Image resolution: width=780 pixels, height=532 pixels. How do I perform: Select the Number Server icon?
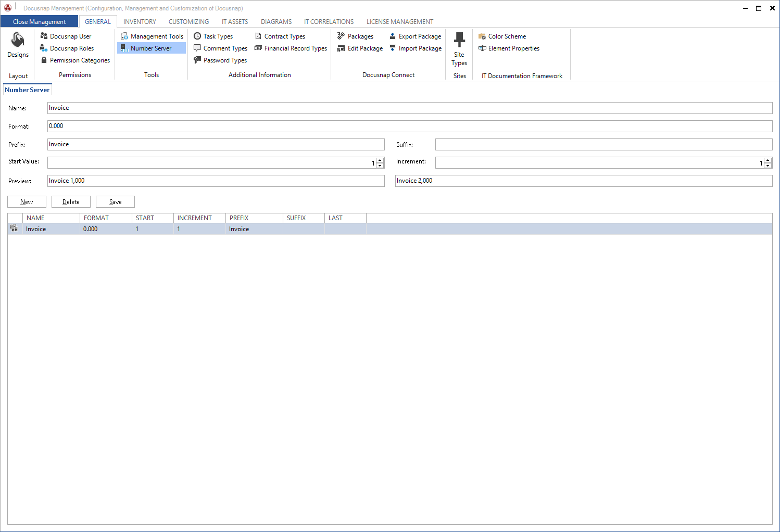coord(124,48)
